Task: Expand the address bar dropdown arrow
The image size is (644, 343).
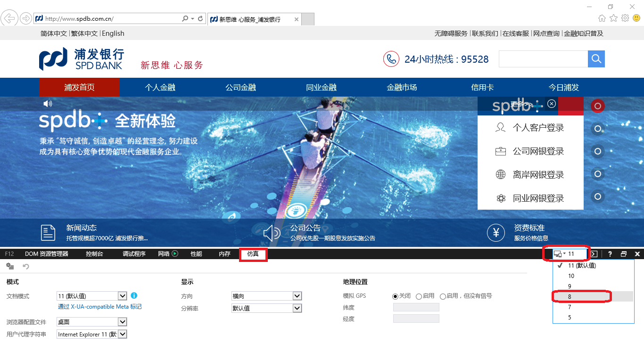Action: (193, 19)
